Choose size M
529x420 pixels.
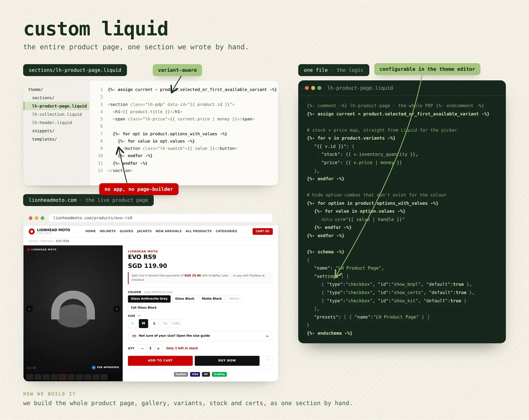[x=143, y=323]
